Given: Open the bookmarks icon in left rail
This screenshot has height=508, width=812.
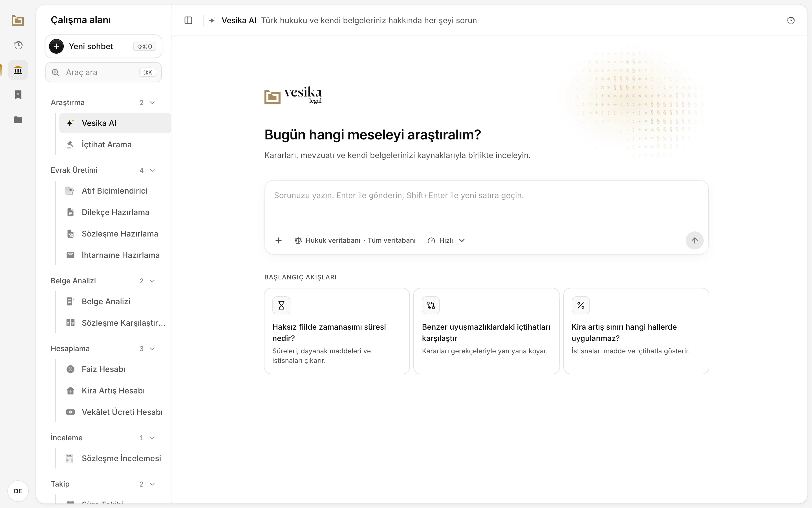Looking at the screenshot, I should point(18,95).
